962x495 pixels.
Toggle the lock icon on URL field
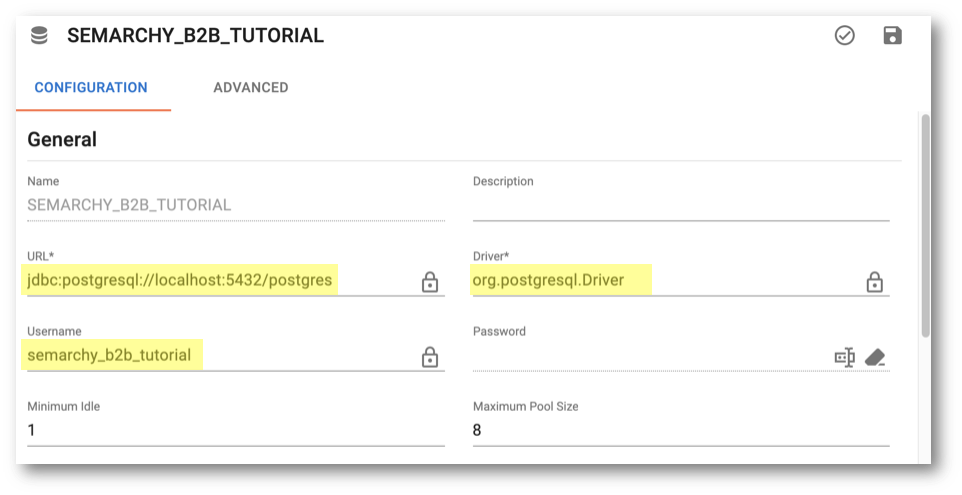point(429,282)
